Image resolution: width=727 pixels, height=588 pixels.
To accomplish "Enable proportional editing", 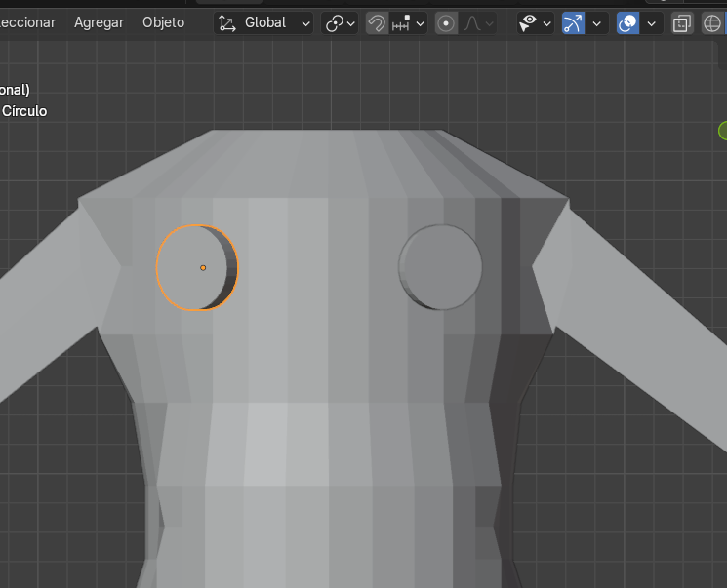I will [x=446, y=22].
